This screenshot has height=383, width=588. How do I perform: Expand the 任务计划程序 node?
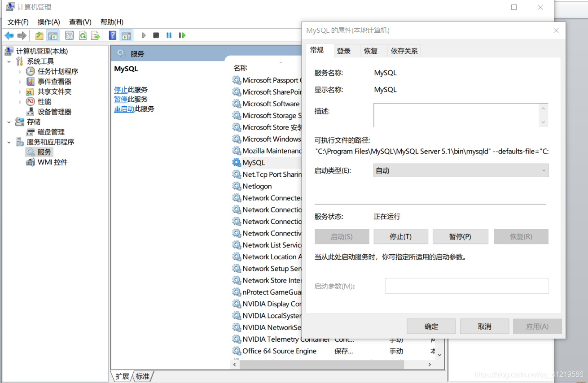click(20, 71)
